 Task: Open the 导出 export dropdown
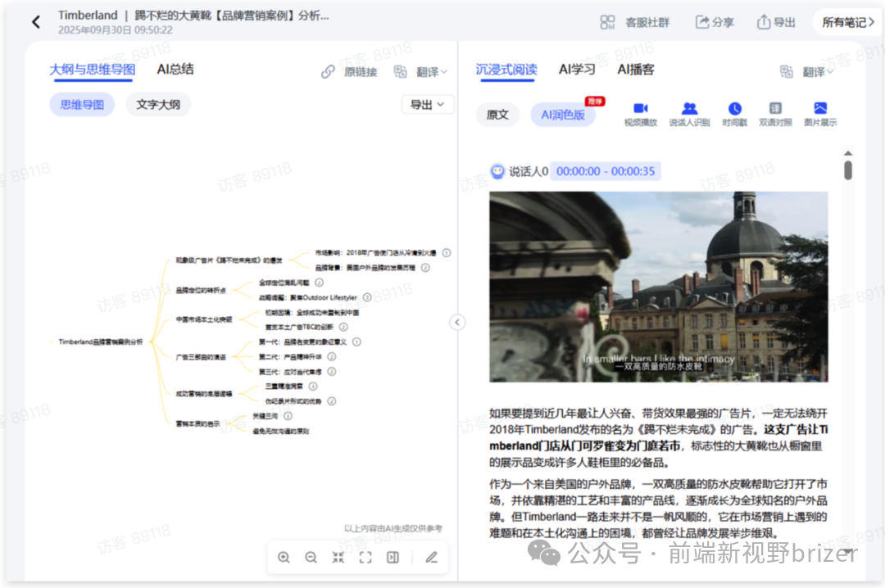(x=427, y=104)
